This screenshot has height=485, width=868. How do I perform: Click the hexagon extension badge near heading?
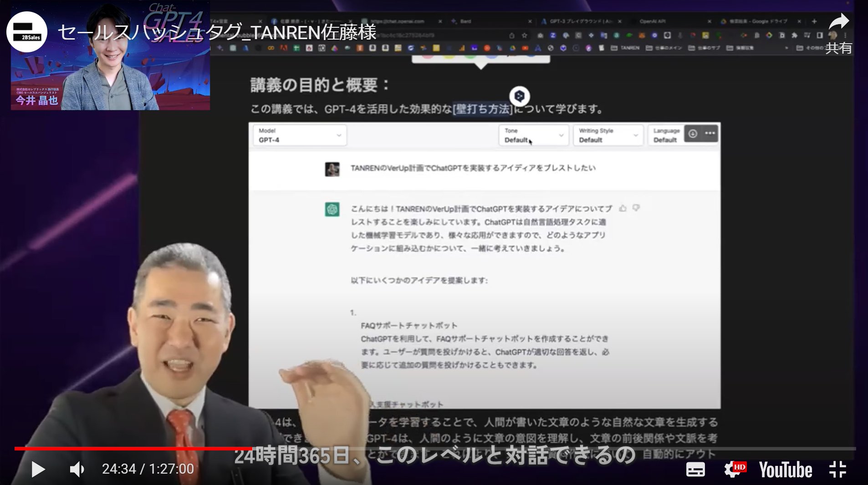[520, 96]
